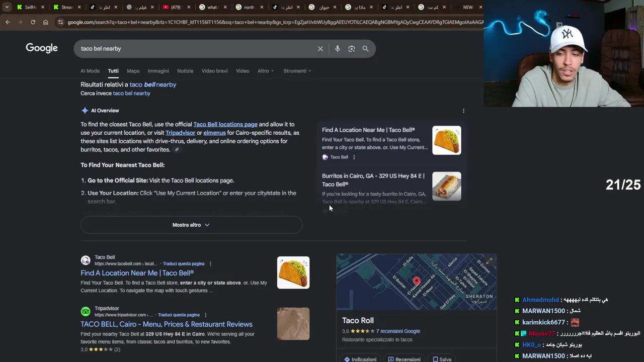Click the AI Overview sparkle icon
Image resolution: width=644 pixels, height=362 pixels.
click(85, 111)
